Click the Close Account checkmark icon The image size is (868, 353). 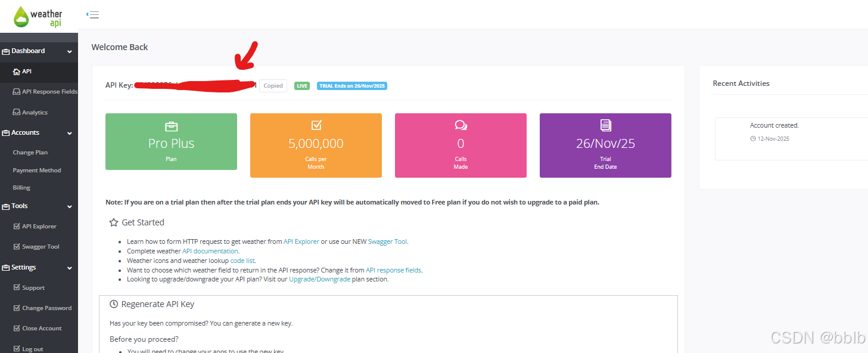click(x=17, y=329)
